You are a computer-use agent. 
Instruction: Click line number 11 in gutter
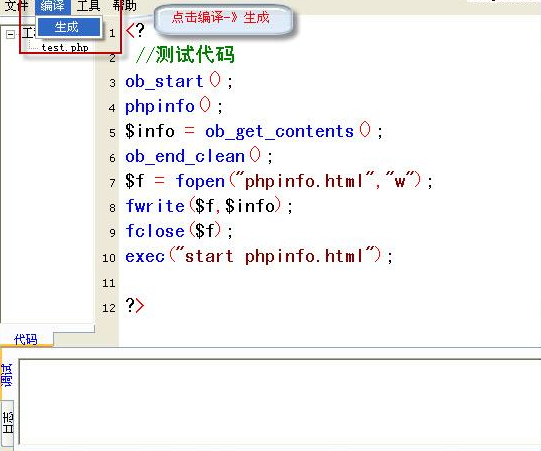(109, 283)
